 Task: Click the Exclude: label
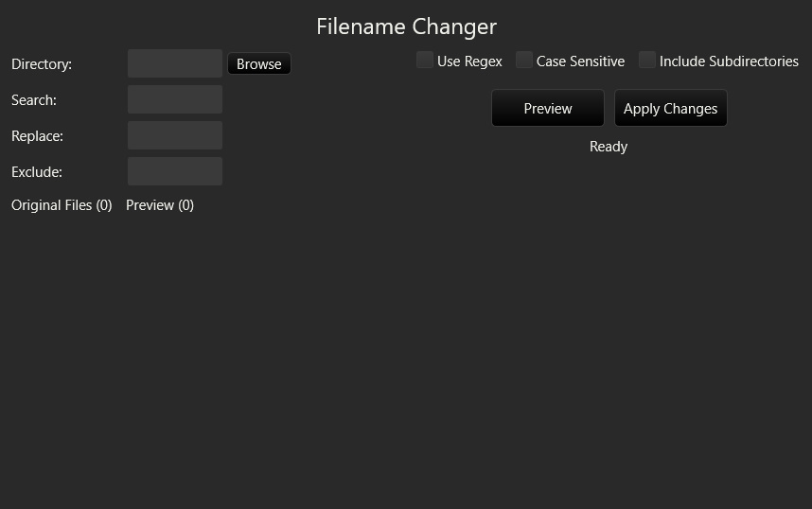click(37, 172)
